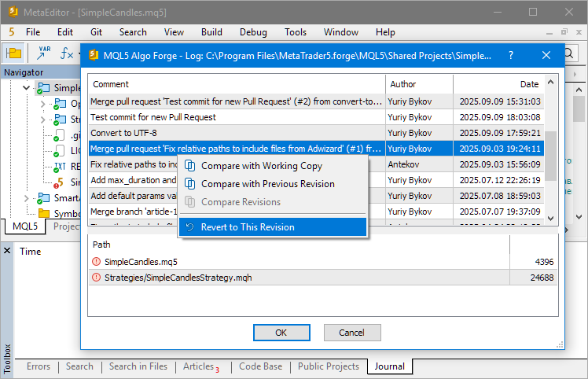
Task: Select 'Test commit for new Pull Request' row
Action: pyautogui.click(x=317, y=117)
